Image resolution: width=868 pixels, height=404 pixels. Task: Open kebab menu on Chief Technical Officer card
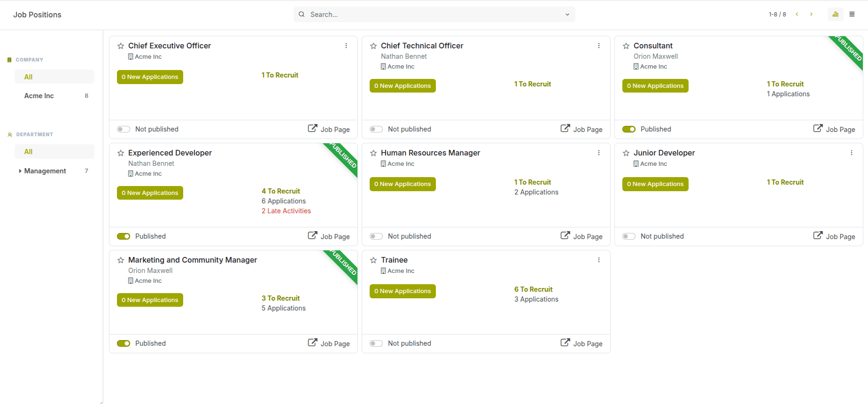pos(599,46)
